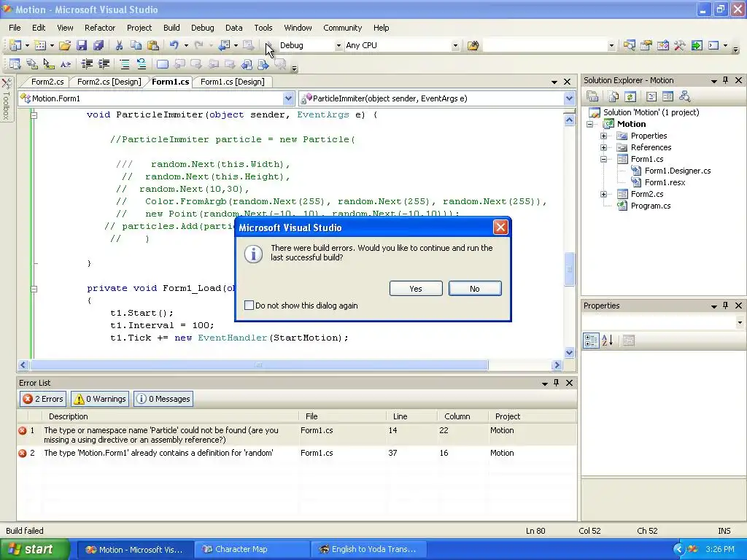Toggle the 0 Messages filter button
747x560 pixels.
coord(163,399)
